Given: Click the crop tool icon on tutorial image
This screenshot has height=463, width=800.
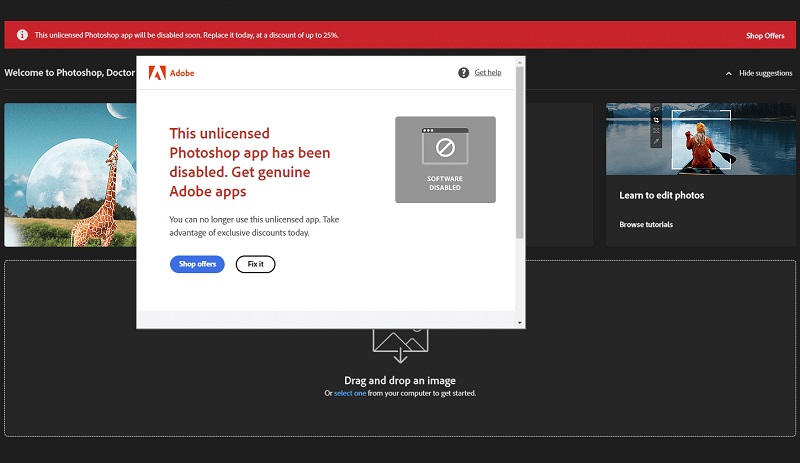Looking at the screenshot, I should click(x=656, y=120).
